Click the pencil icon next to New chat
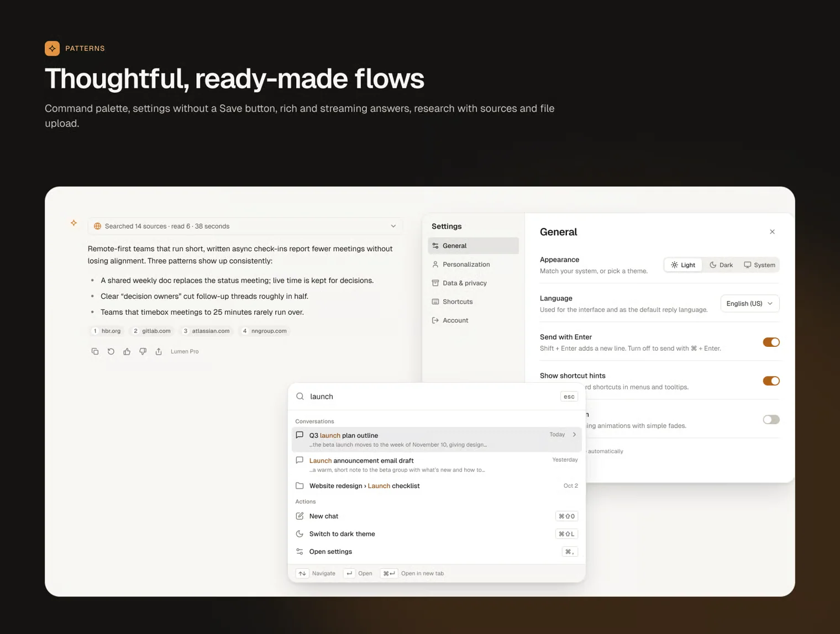 coord(300,516)
